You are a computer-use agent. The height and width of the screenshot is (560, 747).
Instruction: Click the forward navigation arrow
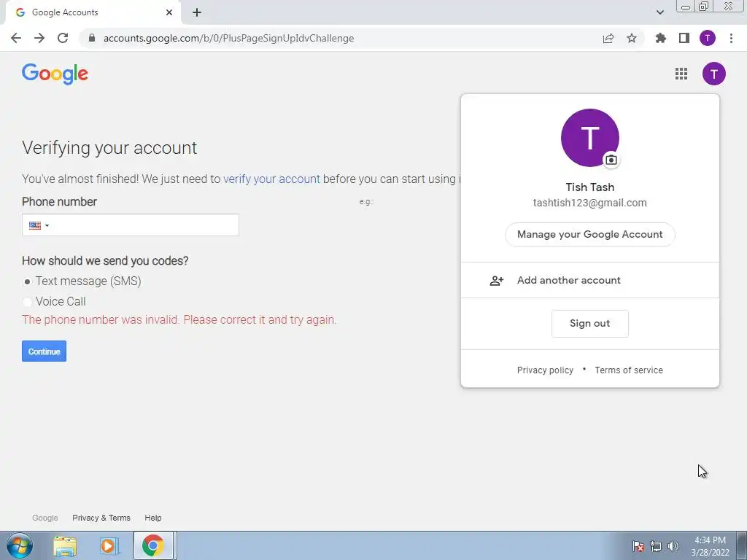39,38
